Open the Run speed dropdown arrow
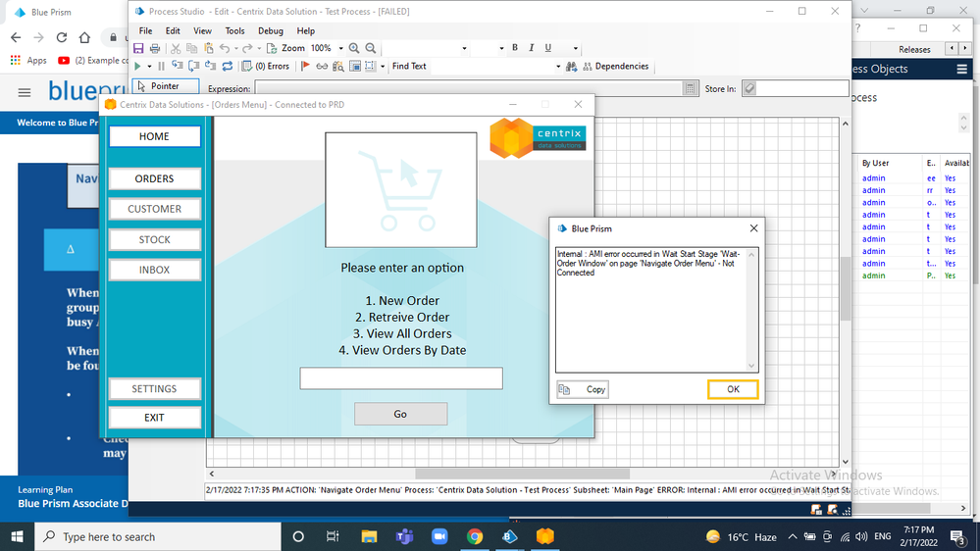980x551 pixels. point(149,67)
